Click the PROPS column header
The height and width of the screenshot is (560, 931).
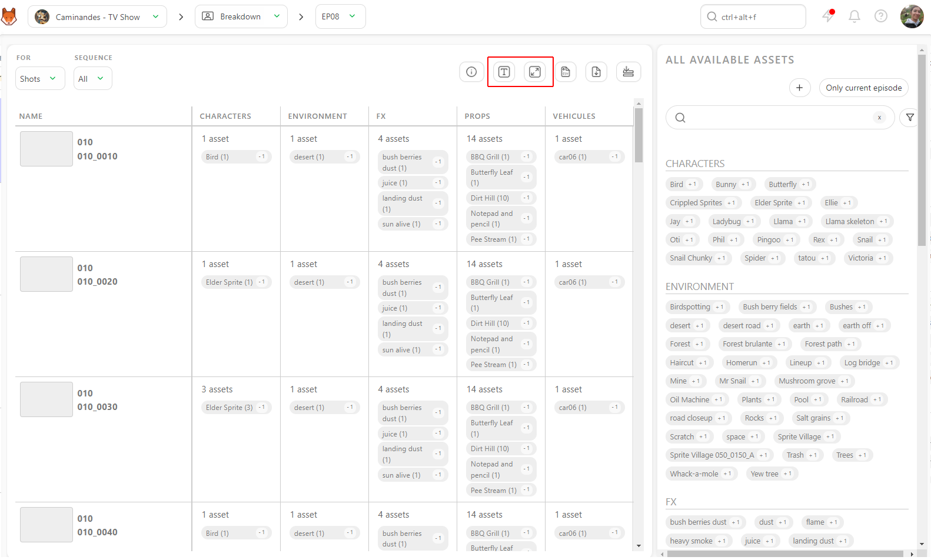(x=477, y=116)
